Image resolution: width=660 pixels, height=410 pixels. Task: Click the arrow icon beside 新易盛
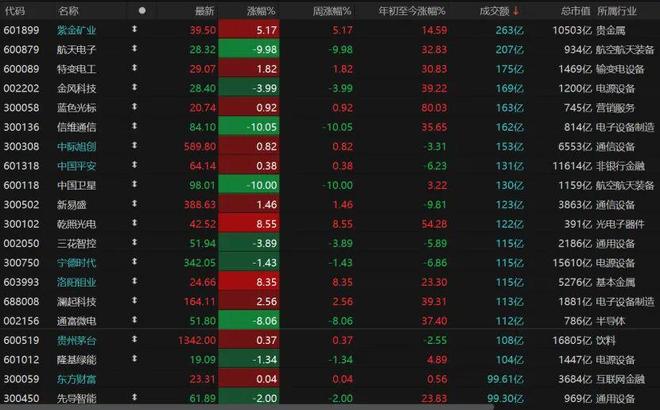[x=134, y=204]
